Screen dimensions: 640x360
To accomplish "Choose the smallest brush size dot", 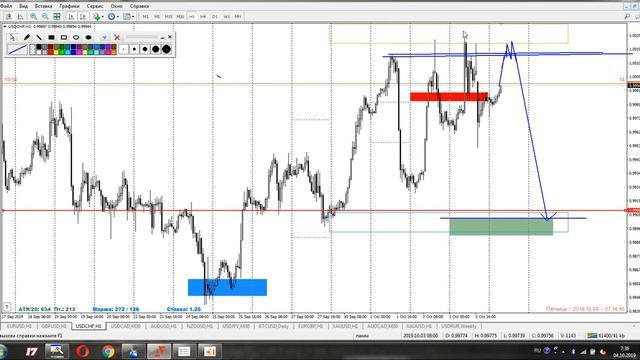I will (123, 49).
